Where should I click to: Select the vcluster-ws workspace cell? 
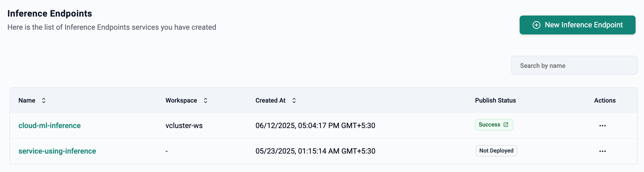click(184, 125)
